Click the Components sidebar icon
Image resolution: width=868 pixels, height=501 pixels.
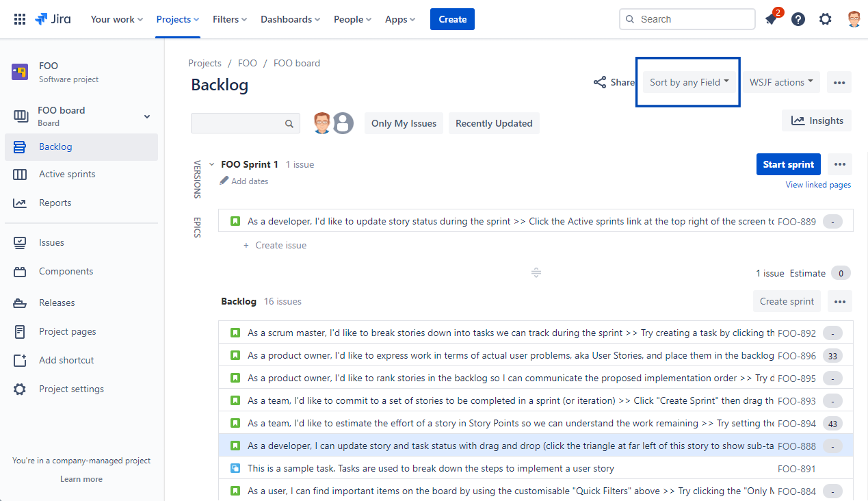pos(20,272)
